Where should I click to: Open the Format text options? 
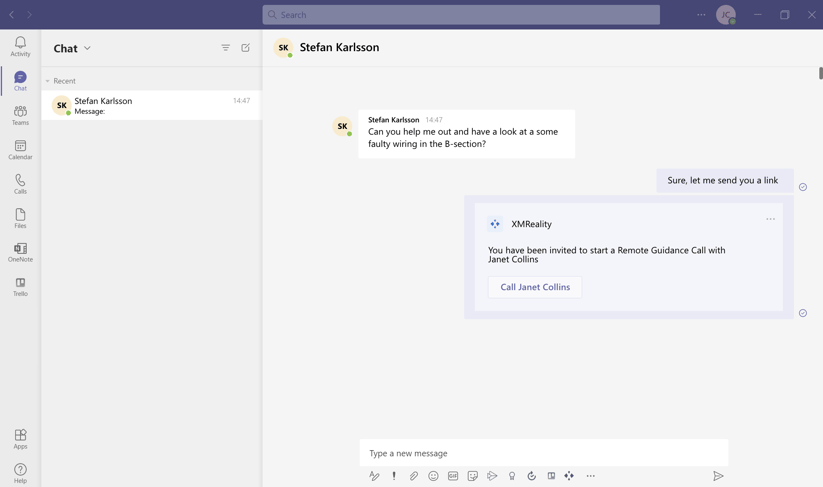pos(374,476)
